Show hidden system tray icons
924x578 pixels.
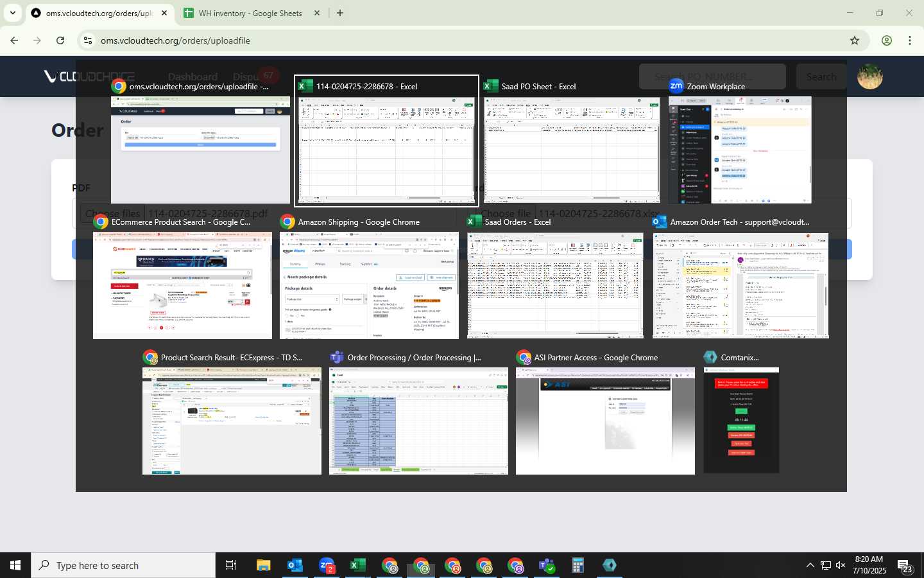coord(810,565)
